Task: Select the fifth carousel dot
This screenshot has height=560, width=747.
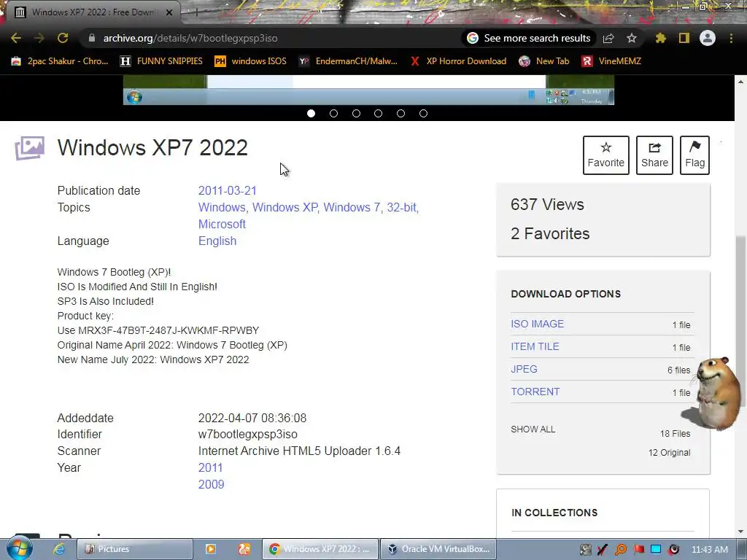Action: pos(400,113)
